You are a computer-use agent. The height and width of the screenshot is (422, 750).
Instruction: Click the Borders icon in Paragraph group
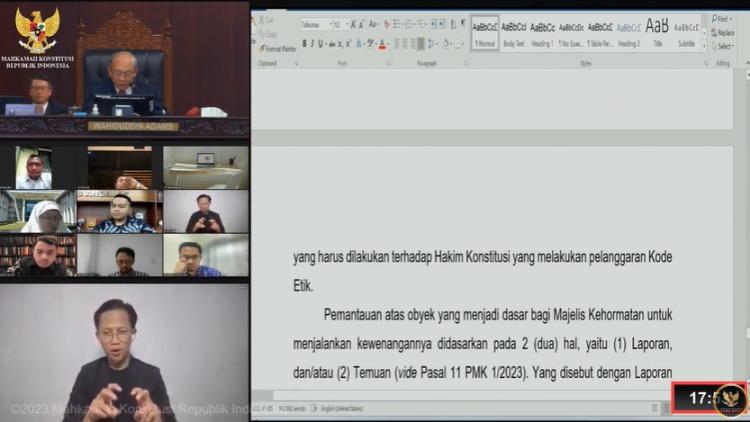459,44
